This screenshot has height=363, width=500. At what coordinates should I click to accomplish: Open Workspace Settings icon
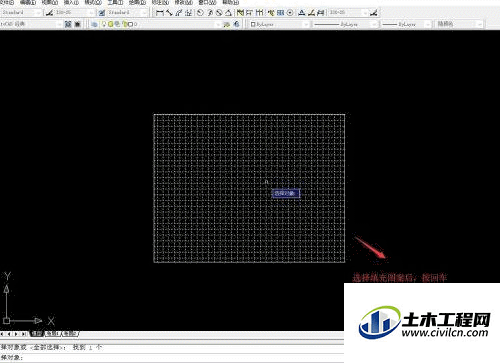point(68,24)
